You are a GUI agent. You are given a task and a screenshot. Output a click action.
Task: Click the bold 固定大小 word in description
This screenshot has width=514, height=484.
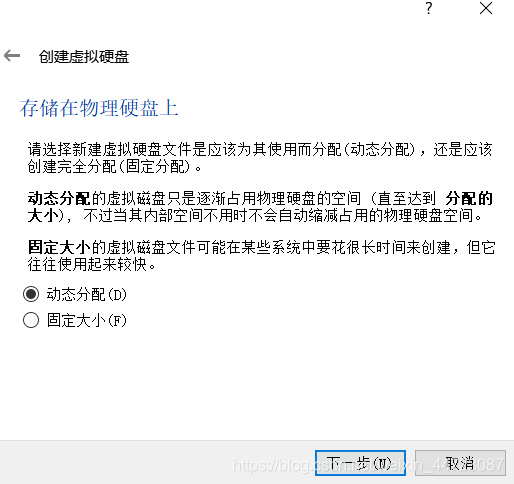(59, 247)
